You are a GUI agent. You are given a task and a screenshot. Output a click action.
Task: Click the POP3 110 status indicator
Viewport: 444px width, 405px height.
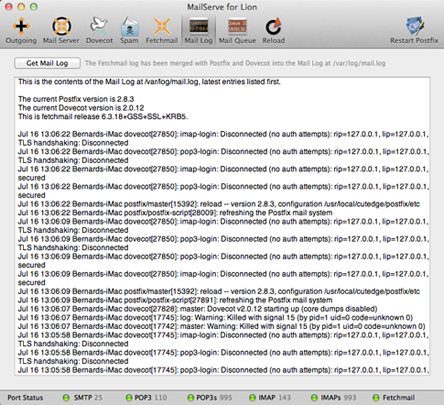[x=146, y=397]
